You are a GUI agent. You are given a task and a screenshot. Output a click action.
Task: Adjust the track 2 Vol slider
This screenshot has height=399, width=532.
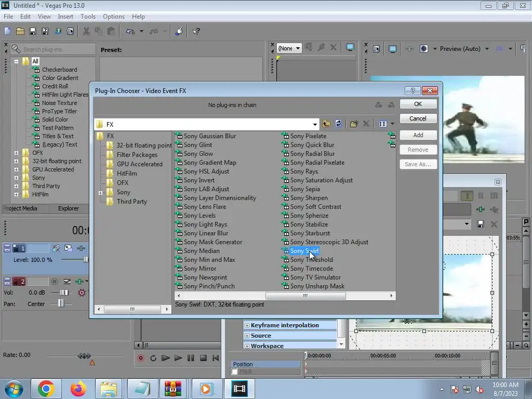point(63,292)
